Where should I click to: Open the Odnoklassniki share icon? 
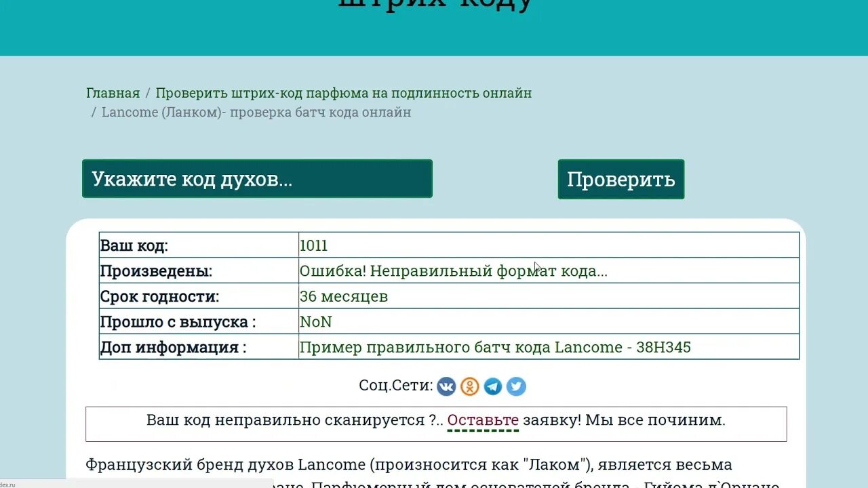click(470, 386)
